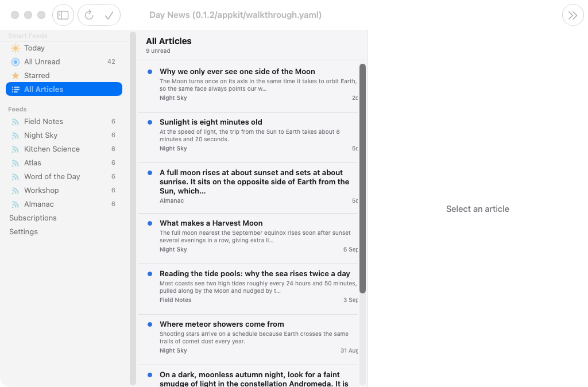Click the RSS icon beside Workshop
The height and width of the screenshot is (387, 588).
(x=16, y=191)
